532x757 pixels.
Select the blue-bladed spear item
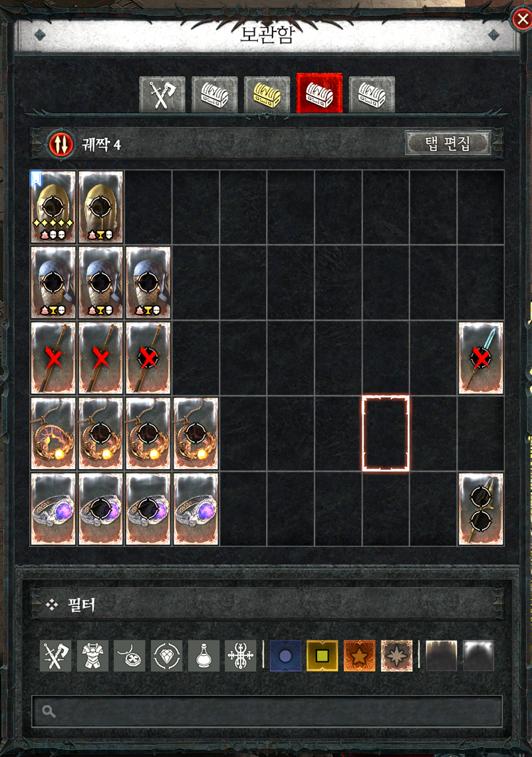481,358
